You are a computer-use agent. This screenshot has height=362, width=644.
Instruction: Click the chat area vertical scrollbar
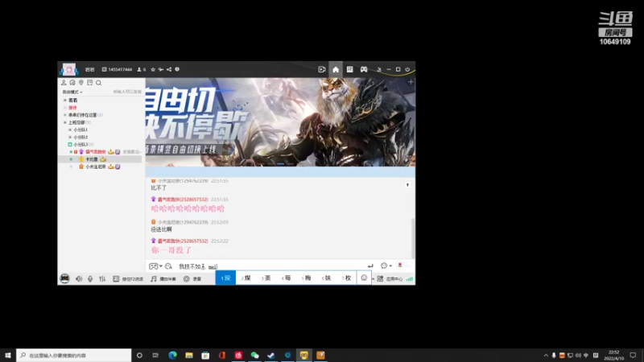412,238
